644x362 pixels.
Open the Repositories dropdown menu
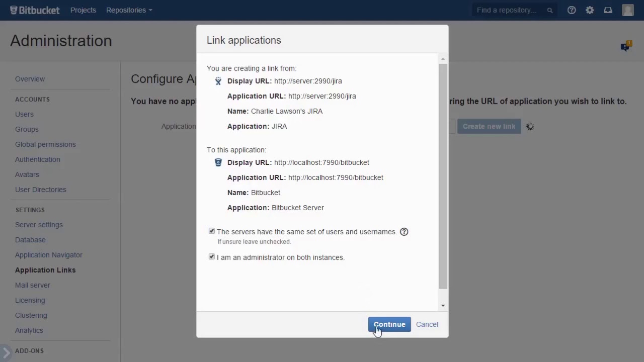(129, 10)
